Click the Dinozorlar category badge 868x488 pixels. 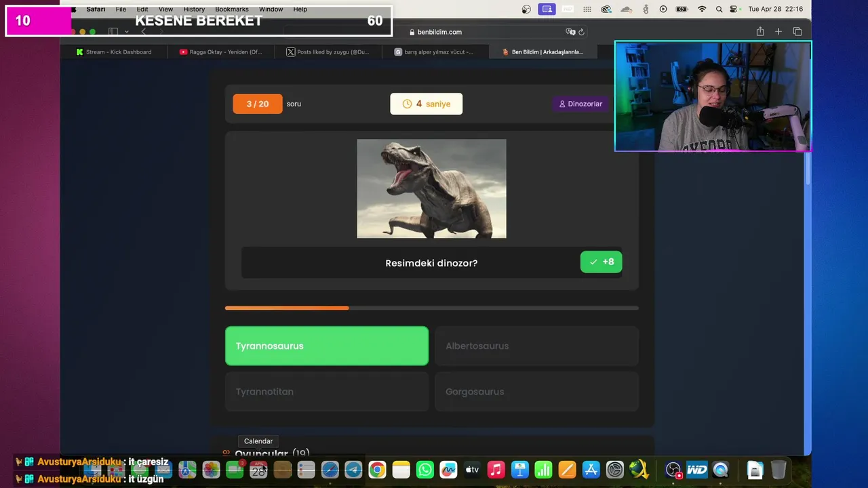pos(580,104)
